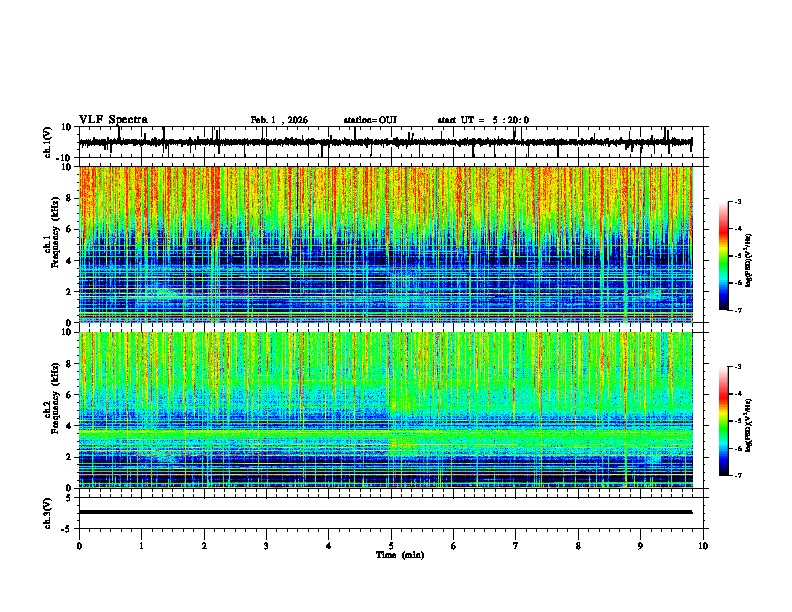The image size is (792, 612).
Task: Click the "8" kHz tick of ch.2 spectrogram
Action: (69, 364)
